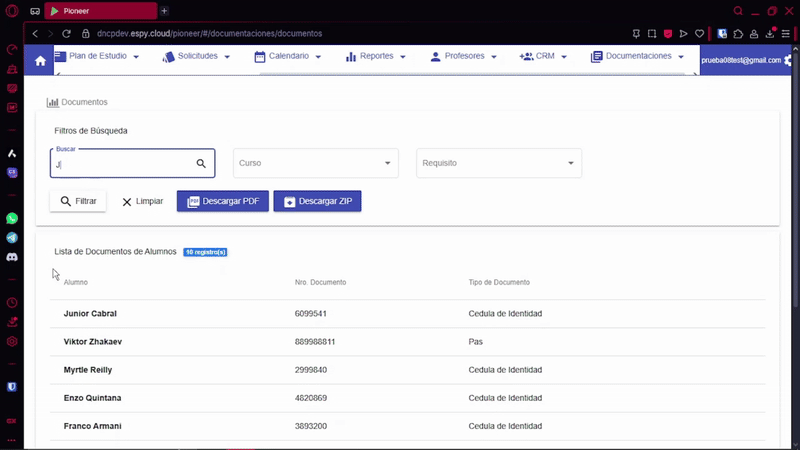
Task: Open WhatsApp from the browser sidebar
Action: pyautogui.click(x=12, y=218)
